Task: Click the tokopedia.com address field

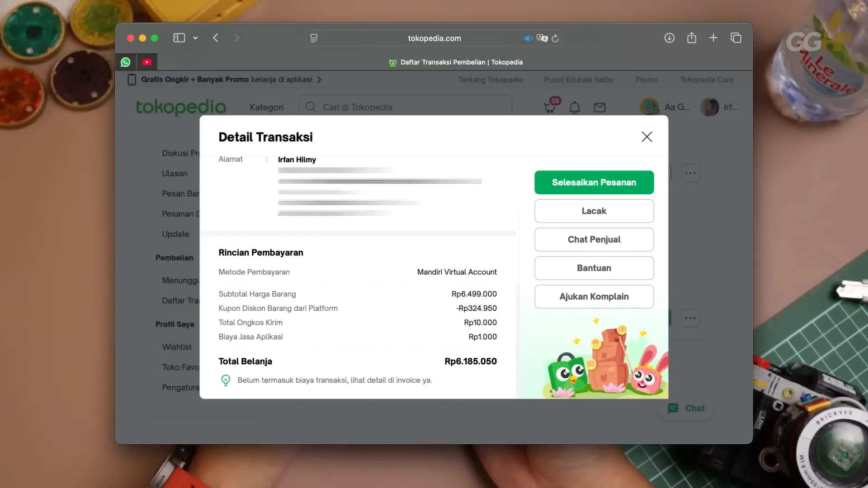Action: pos(434,38)
